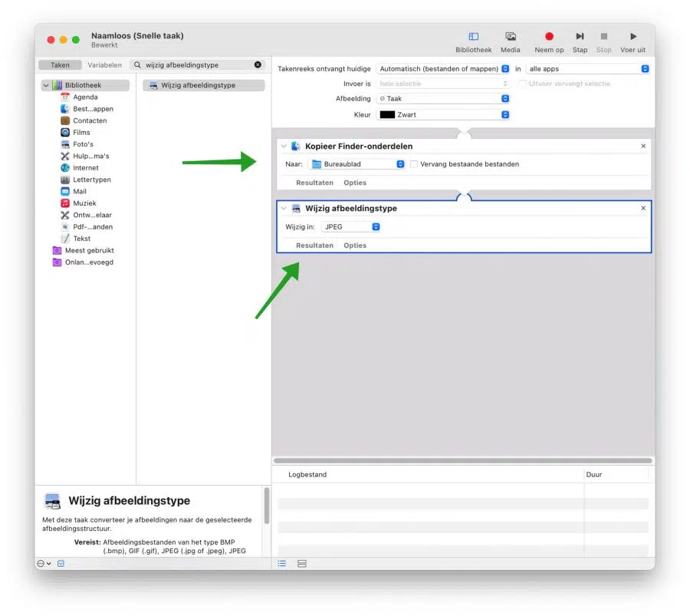Enable Vervang bestaande bestanden checkbox

(414, 164)
